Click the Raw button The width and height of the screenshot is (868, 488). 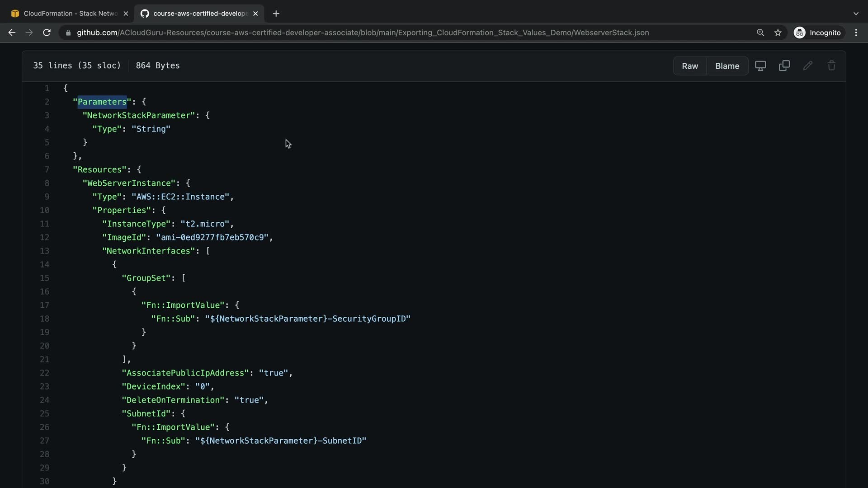[690, 66]
